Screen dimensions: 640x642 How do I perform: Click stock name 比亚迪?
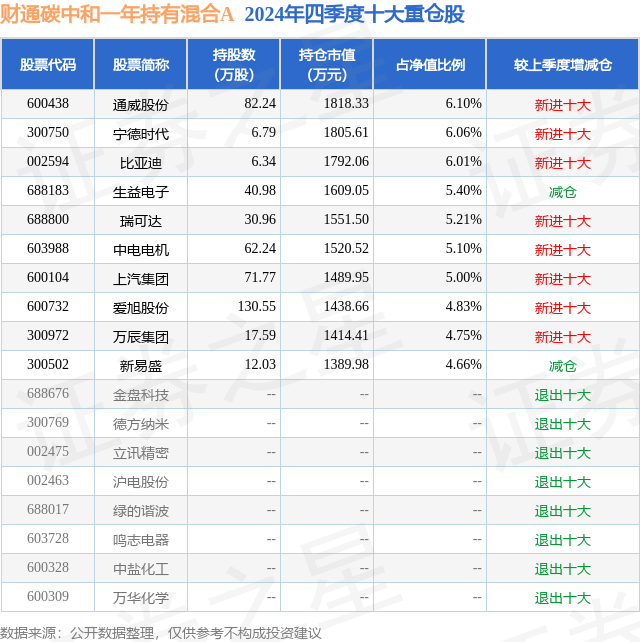click(141, 163)
